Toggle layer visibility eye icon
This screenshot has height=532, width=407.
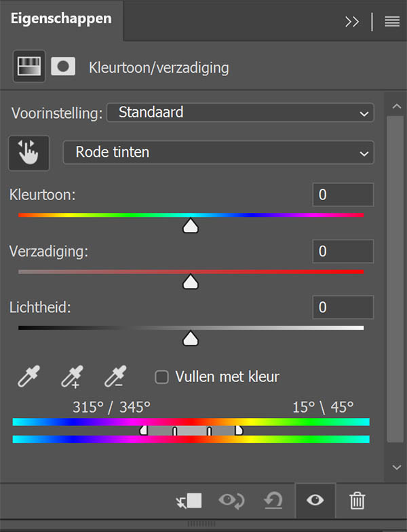(315, 501)
